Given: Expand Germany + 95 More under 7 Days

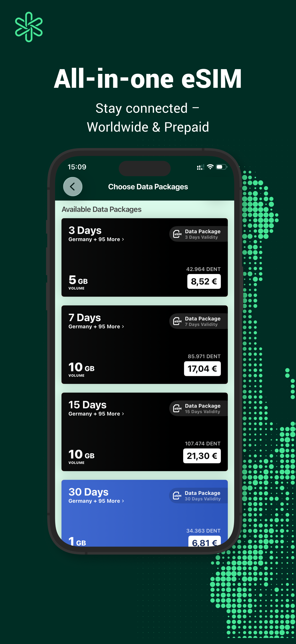Looking at the screenshot, I should (96, 326).
